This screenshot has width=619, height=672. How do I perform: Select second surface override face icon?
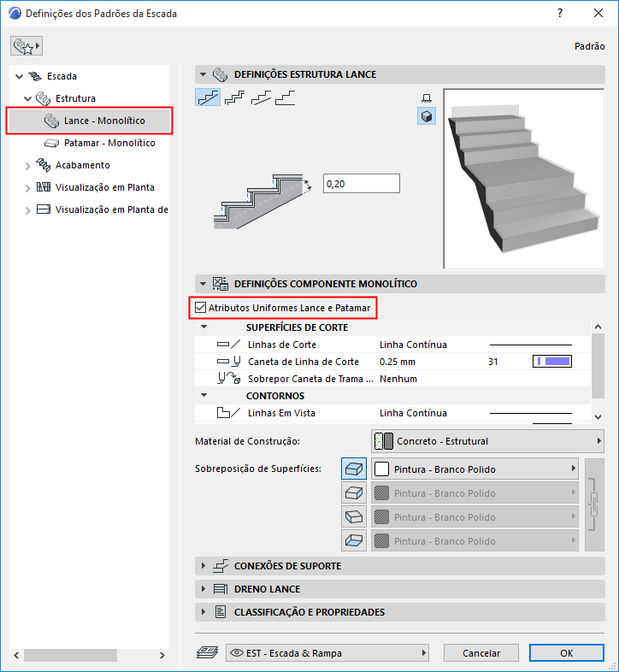(354, 492)
